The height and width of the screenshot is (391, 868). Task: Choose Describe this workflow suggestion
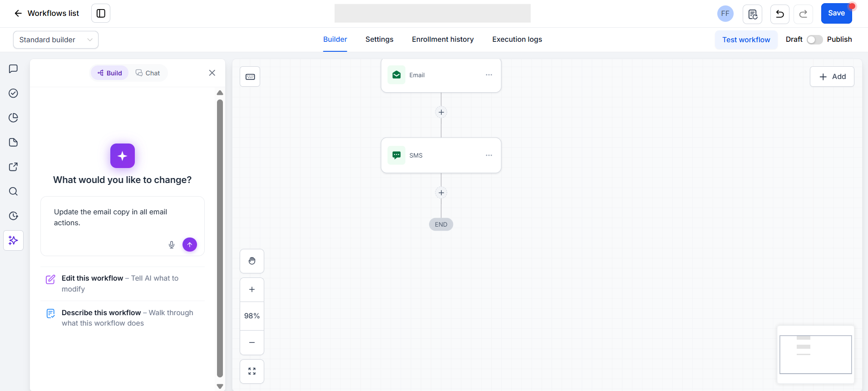pos(123,318)
